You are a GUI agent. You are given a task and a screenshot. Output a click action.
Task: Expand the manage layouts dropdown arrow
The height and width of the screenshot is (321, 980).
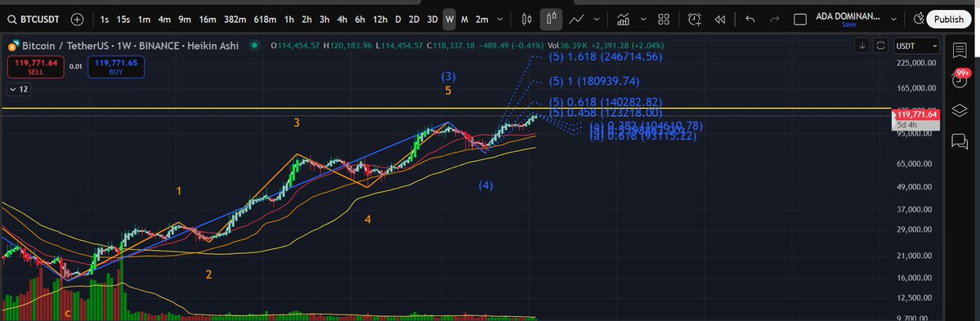[893, 20]
